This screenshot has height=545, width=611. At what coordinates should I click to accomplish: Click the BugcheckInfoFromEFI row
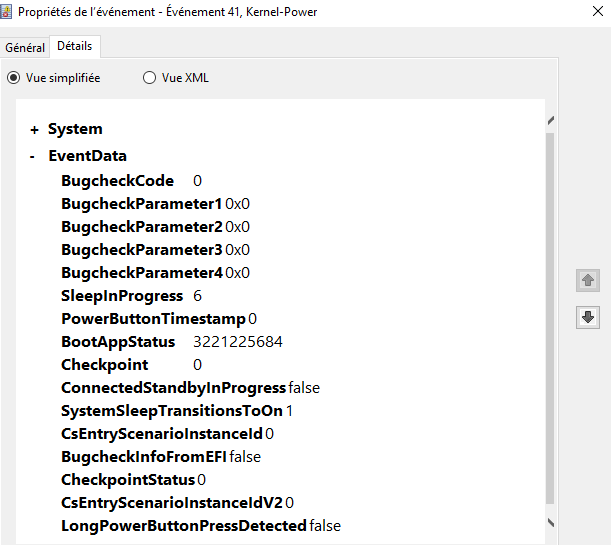click(x=161, y=457)
